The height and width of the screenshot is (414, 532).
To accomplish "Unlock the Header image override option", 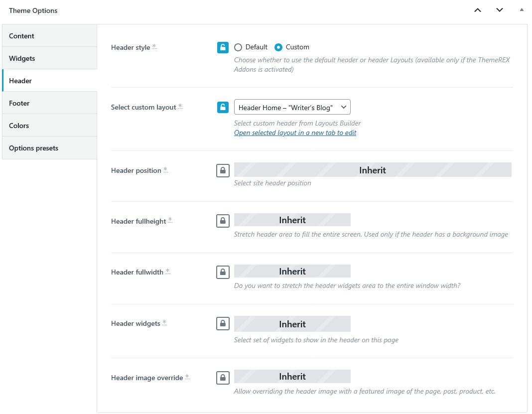I will coord(223,377).
